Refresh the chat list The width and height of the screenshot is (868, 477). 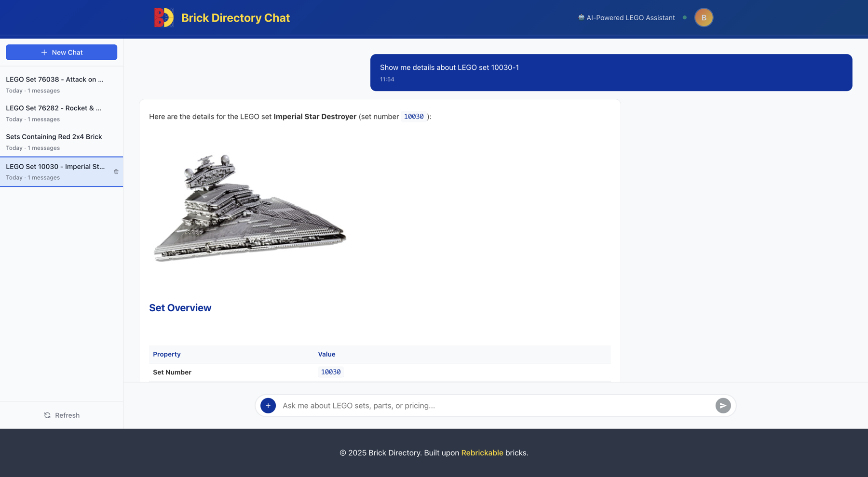click(x=62, y=415)
